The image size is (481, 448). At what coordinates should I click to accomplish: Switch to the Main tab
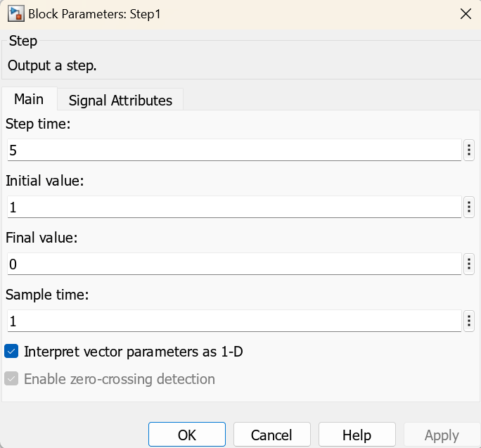[29, 100]
